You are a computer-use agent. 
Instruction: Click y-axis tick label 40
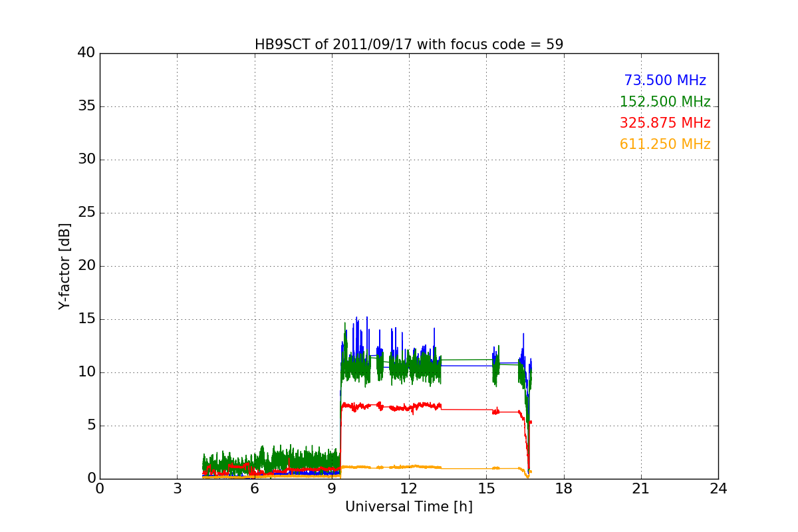click(x=86, y=53)
